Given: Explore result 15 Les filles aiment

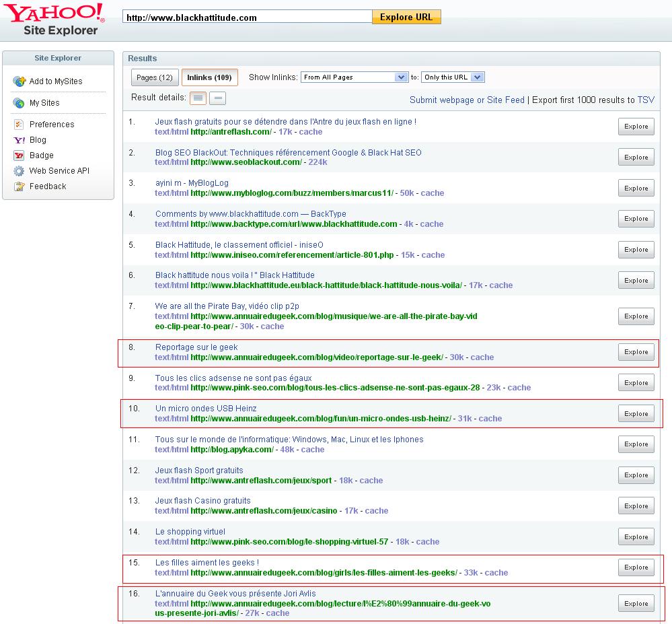Looking at the screenshot, I should [636, 567].
